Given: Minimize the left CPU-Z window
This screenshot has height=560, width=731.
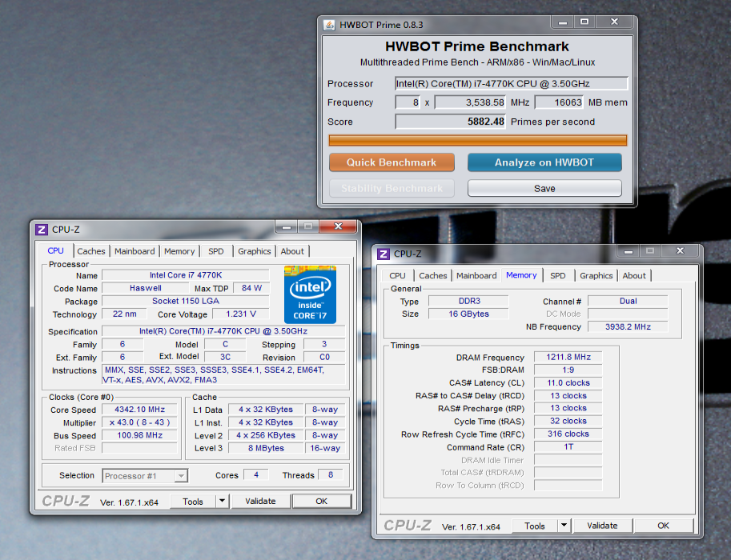Looking at the screenshot, I should tap(287, 226).
